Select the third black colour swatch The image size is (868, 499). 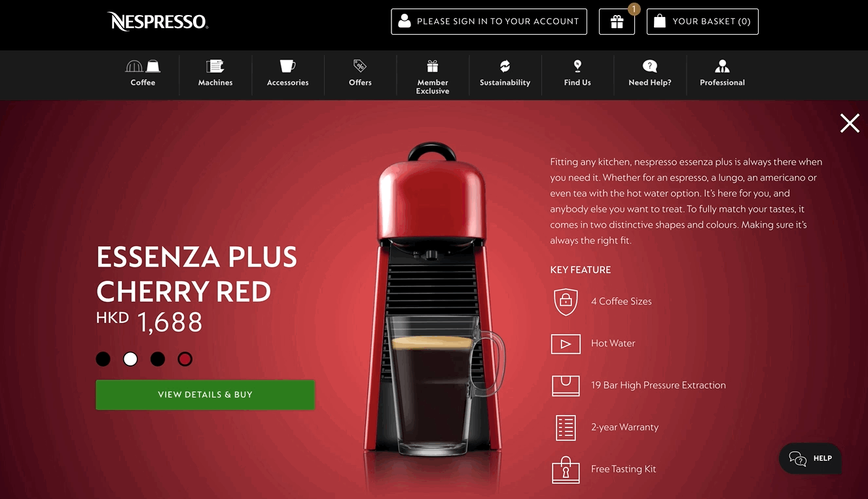[x=158, y=359]
